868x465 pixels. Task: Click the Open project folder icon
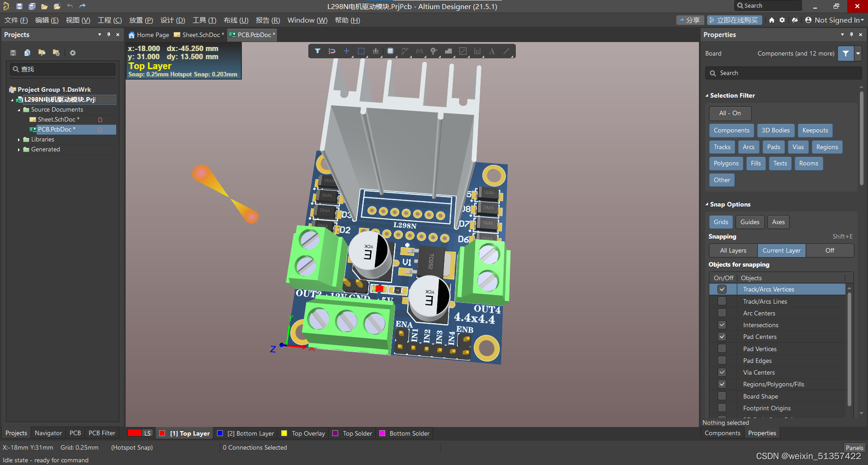(57, 6)
